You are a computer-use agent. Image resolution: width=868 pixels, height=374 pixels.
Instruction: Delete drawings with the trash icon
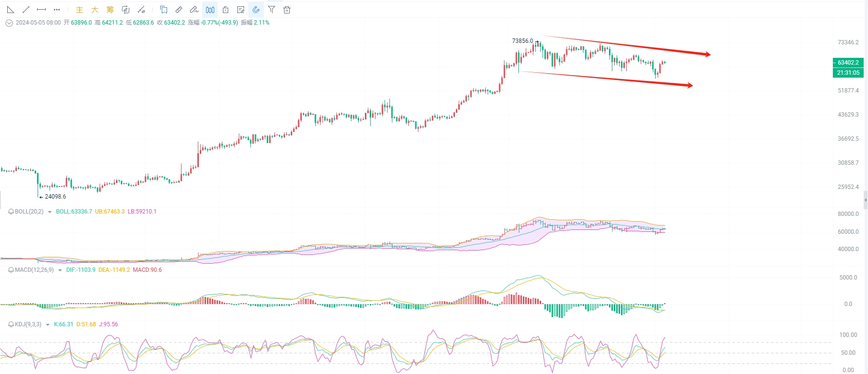[287, 10]
